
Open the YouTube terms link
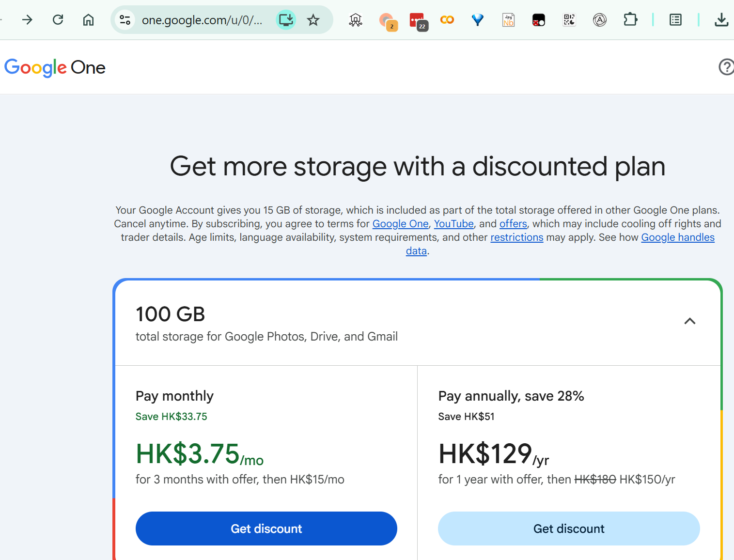(453, 224)
